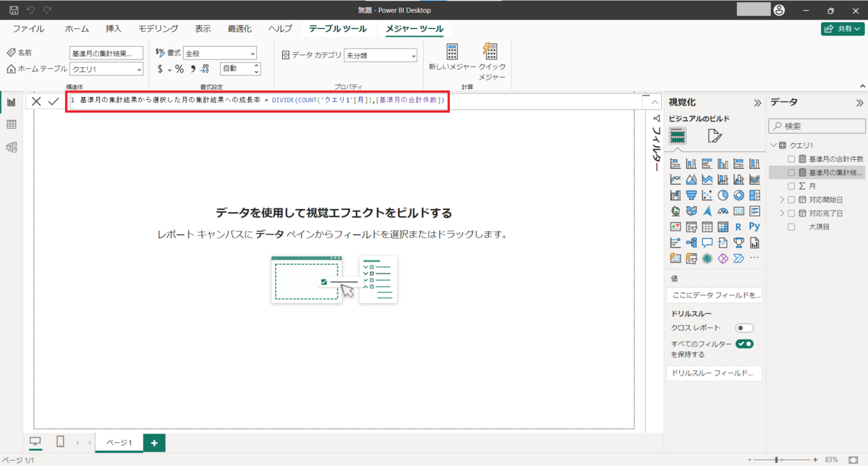Select the funnel chart visual
The height and width of the screenshot is (466, 868).
pos(691,195)
